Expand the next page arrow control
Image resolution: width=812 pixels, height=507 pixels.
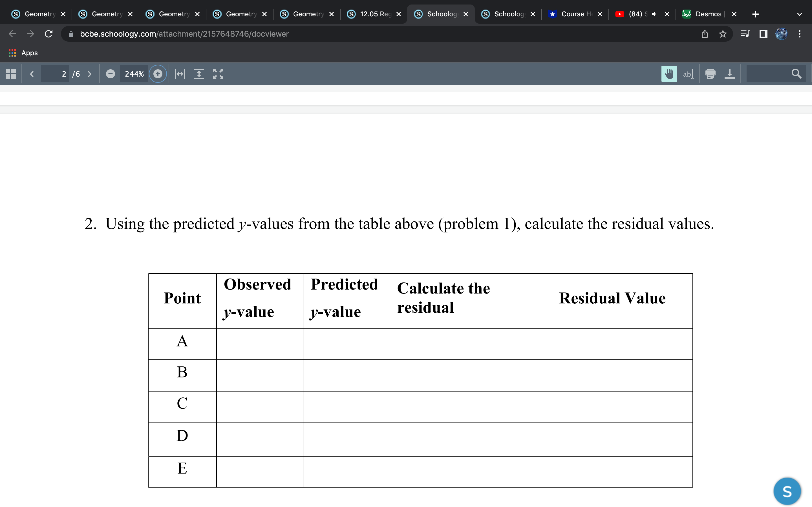(90, 74)
